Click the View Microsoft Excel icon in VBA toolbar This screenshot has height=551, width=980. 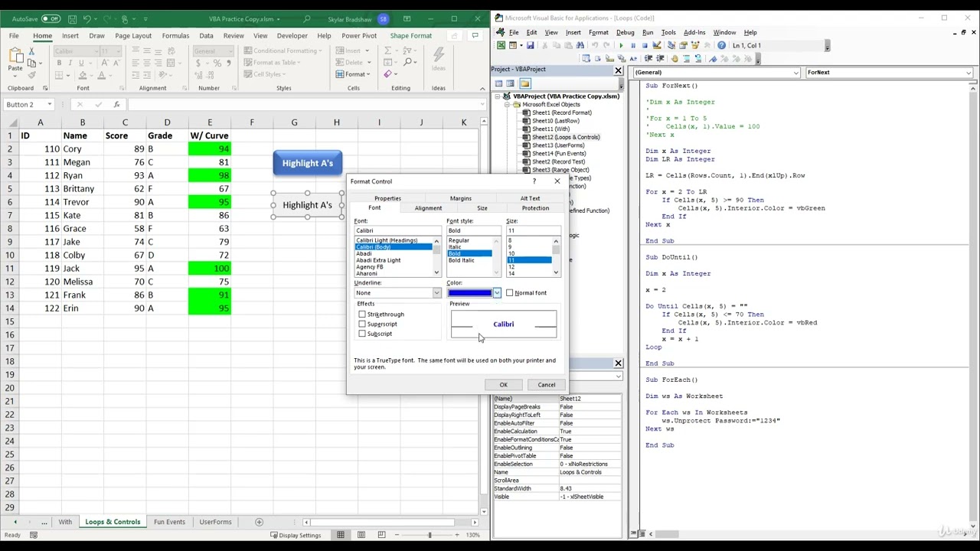click(x=501, y=46)
